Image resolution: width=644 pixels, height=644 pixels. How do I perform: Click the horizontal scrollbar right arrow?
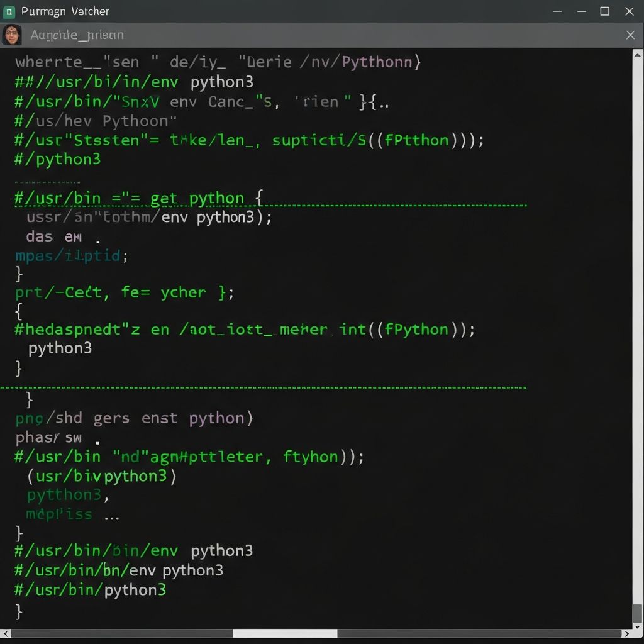coord(626,633)
